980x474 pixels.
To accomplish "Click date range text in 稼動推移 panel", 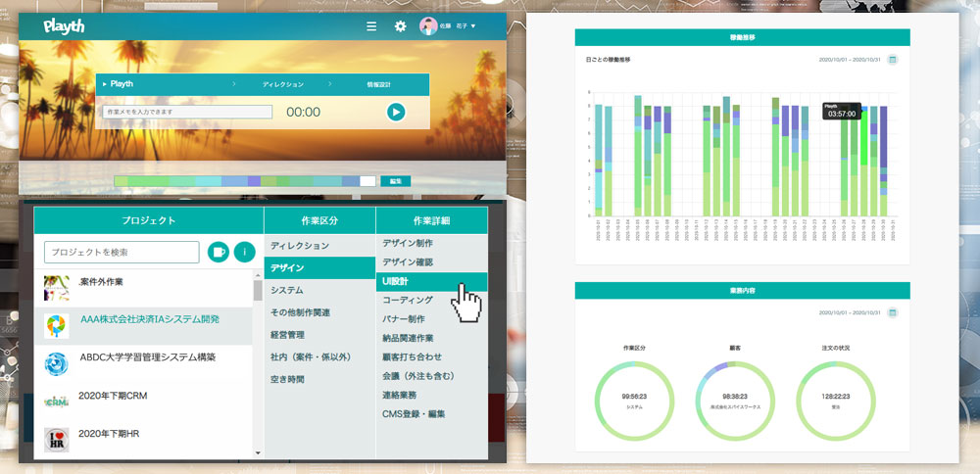I will (x=850, y=60).
